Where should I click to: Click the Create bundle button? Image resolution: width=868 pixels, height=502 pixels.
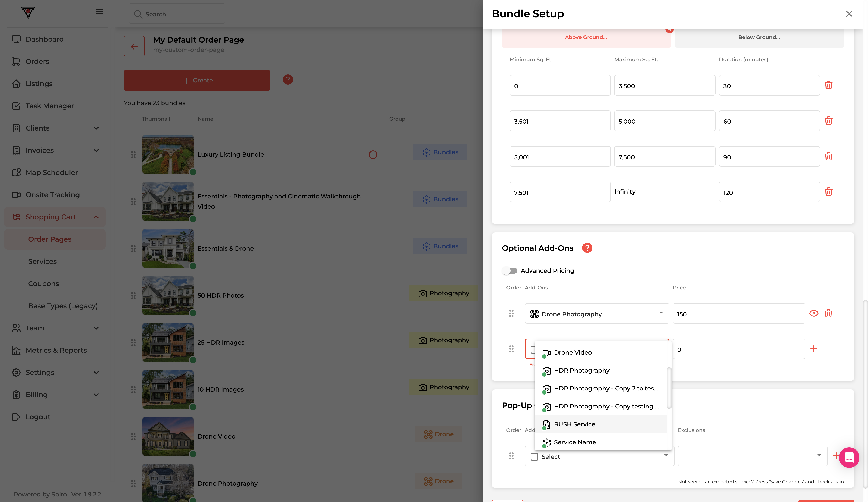tap(197, 80)
